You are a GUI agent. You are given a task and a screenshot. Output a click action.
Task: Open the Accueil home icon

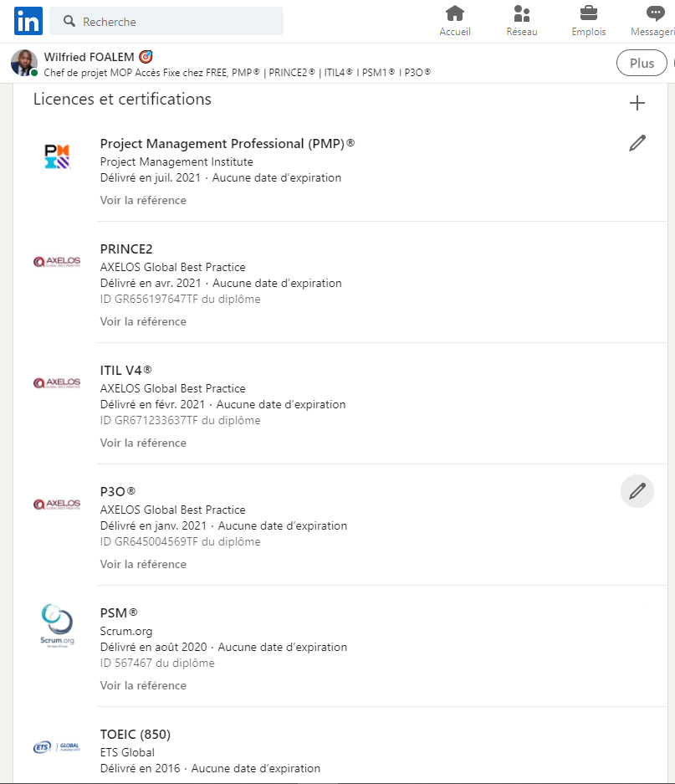(454, 13)
